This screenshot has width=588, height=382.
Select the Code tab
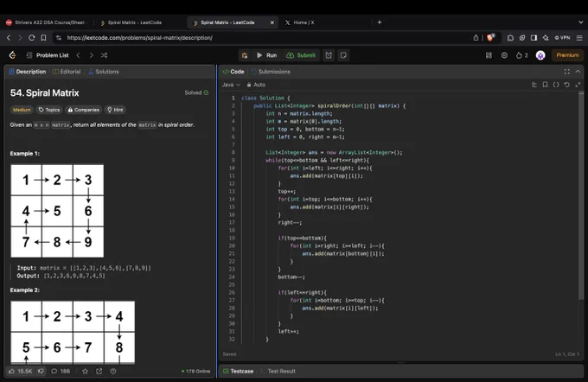(233, 72)
